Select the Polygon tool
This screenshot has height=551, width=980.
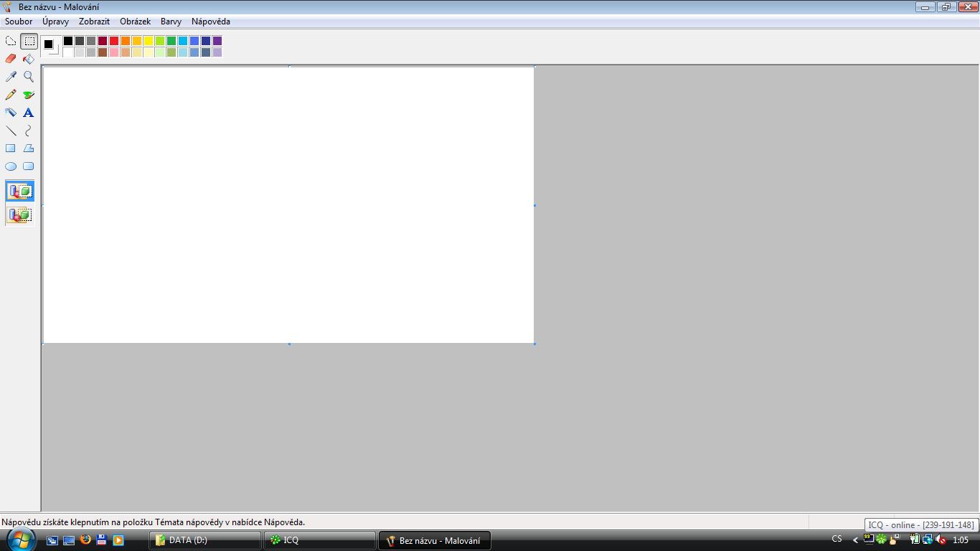click(29, 149)
